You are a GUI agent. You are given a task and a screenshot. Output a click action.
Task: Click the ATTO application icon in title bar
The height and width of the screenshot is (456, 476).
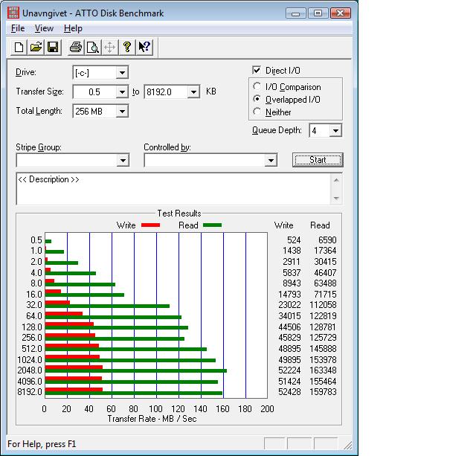[x=13, y=13]
